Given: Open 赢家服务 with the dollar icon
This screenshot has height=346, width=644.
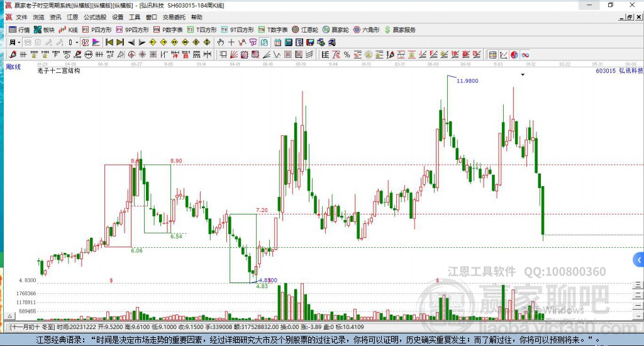Looking at the screenshot, I should coord(401,30).
